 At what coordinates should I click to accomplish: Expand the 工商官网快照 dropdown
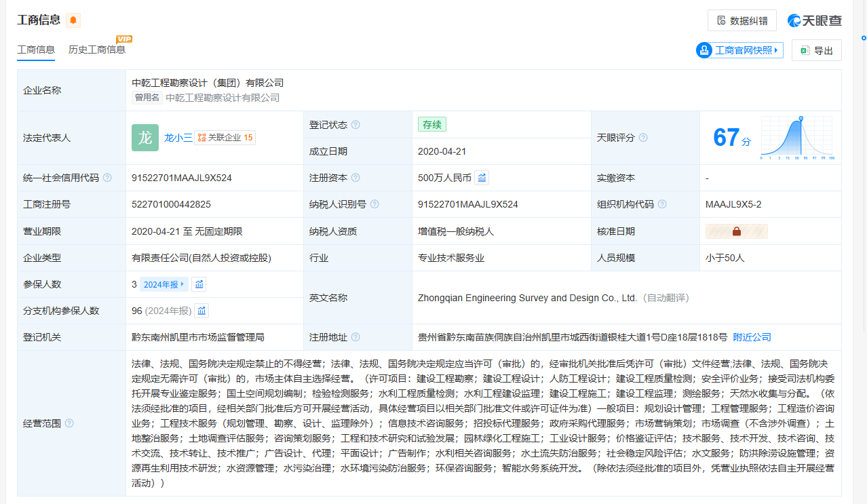click(x=739, y=50)
